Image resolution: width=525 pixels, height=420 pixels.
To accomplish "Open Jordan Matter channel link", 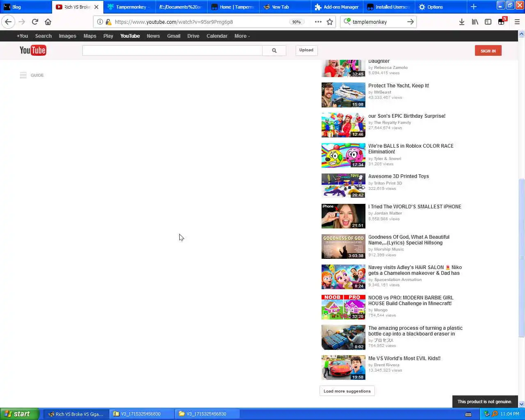I will tap(388, 213).
